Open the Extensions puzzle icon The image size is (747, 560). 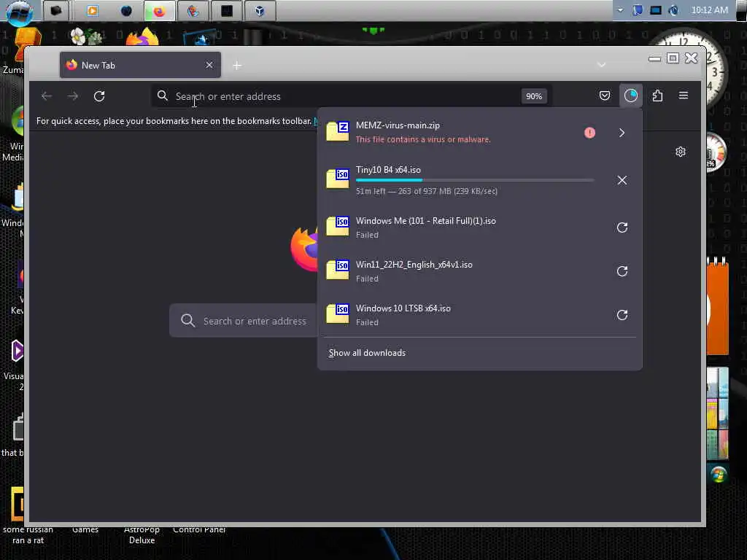pyautogui.click(x=657, y=96)
